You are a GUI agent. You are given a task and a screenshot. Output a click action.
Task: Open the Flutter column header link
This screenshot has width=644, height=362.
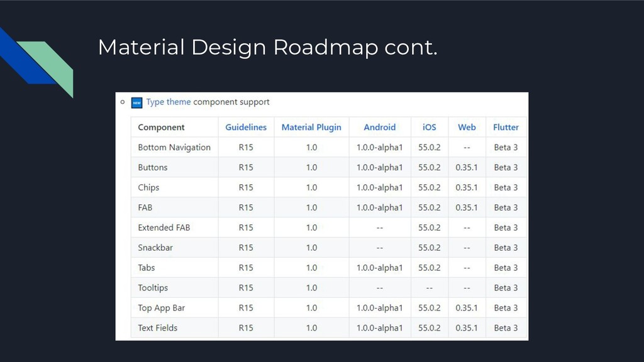tap(506, 127)
